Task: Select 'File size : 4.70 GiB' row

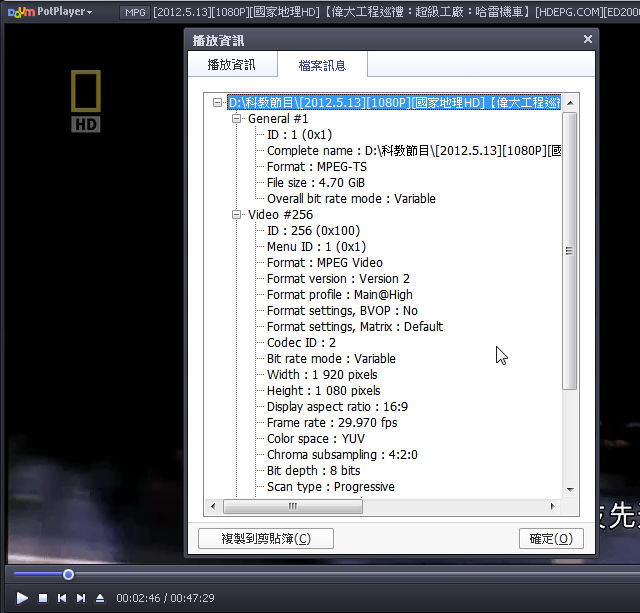Action: [316, 182]
